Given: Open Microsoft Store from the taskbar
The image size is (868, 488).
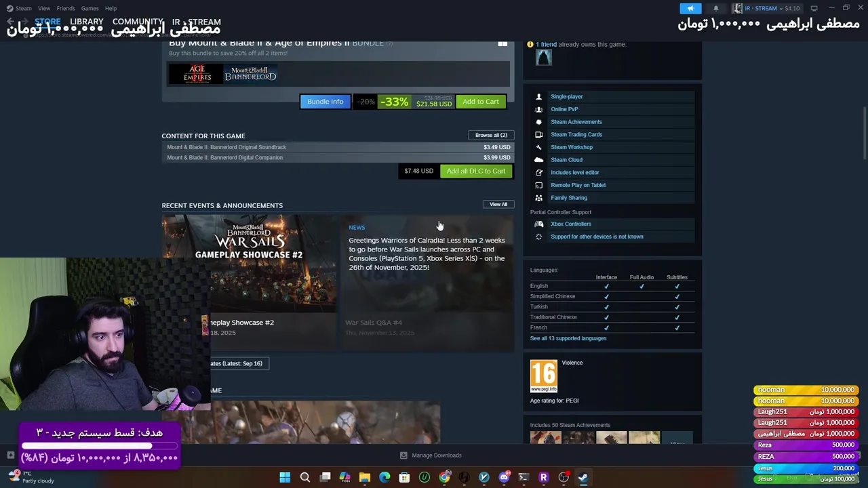Looking at the screenshot, I should click(x=404, y=477).
